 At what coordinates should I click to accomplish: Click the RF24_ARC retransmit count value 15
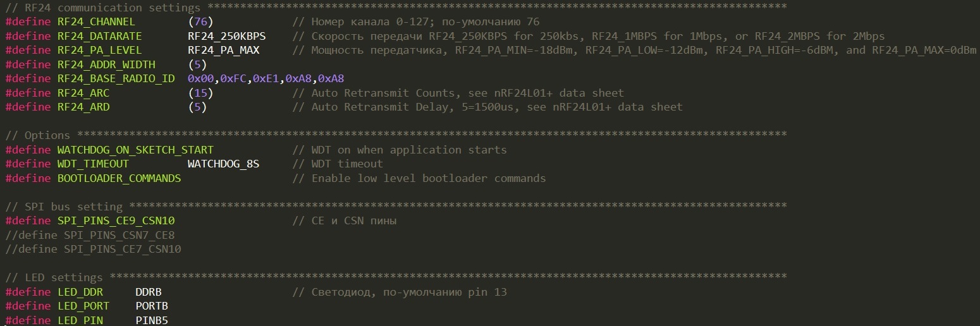click(x=200, y=93)
